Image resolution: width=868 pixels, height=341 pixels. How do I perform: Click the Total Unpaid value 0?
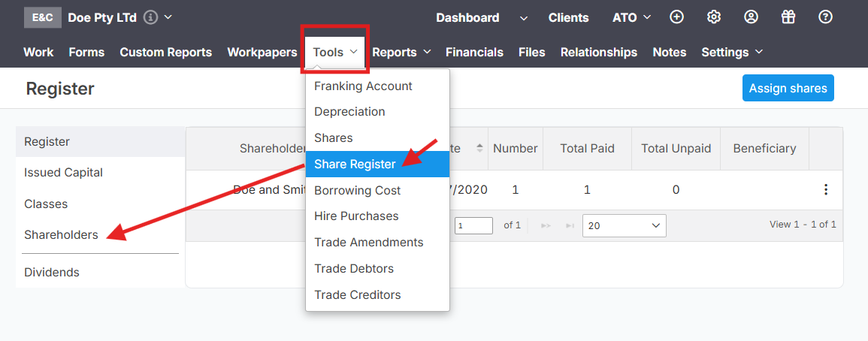pyautogui.click(x=676, y=190)
